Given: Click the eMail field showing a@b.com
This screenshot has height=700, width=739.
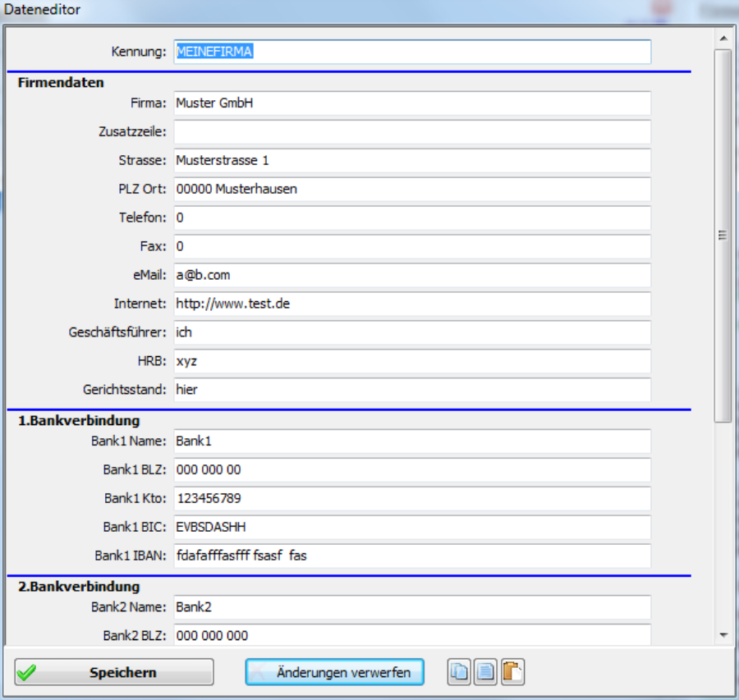Looking at the screenshot, I should (x=412, y=276).
